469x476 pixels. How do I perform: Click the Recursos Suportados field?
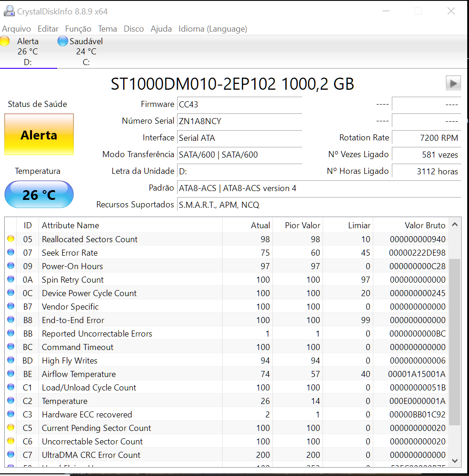(x=319, y=205)
